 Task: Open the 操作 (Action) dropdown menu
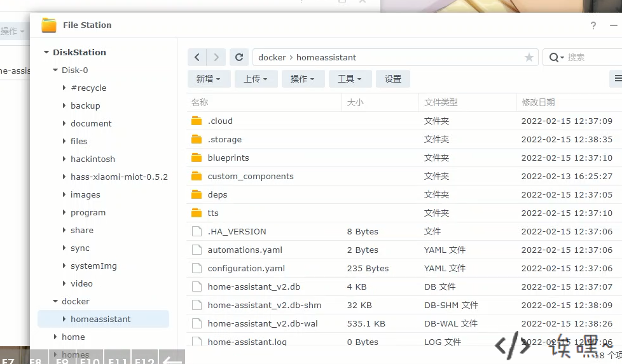303,79
